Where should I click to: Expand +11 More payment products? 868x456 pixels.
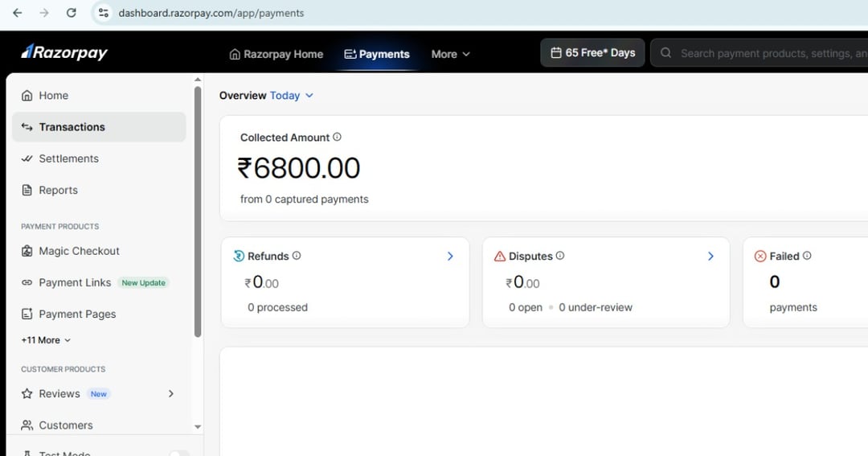[x=46, y=340]
